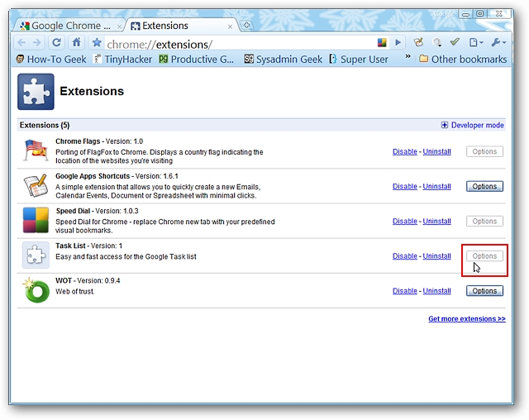Open the TinyHacker bookmark
The image size is (529, 420).
(123, 60)
